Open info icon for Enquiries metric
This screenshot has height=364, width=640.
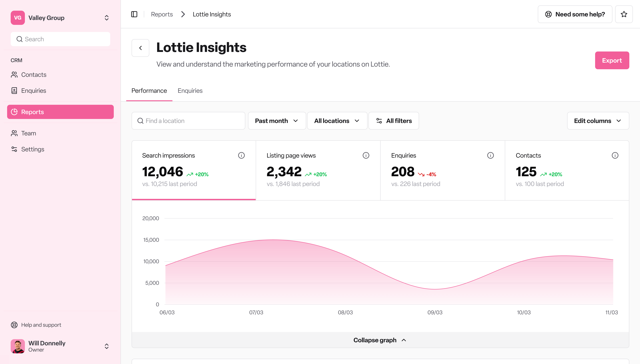click(490, 156)
